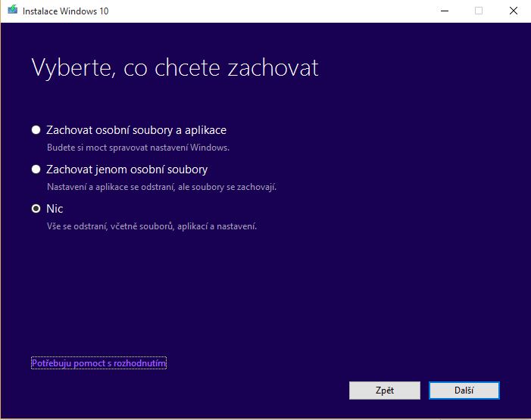Click the Windows setup icon in title bar
The width and height of the screenshot is (531, 420).
click(x=13, y=10)
